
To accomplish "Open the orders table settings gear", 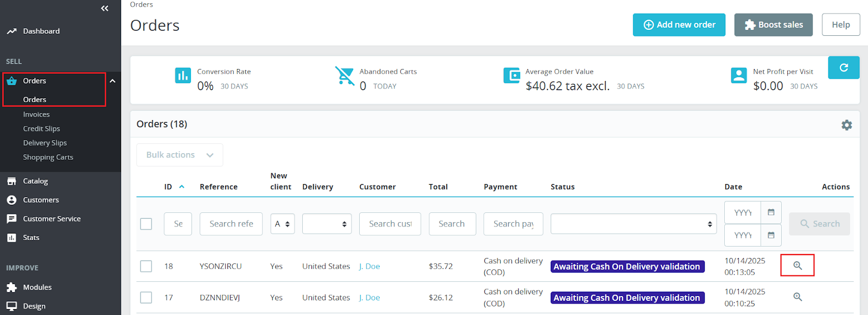I will tap(846, 125).
